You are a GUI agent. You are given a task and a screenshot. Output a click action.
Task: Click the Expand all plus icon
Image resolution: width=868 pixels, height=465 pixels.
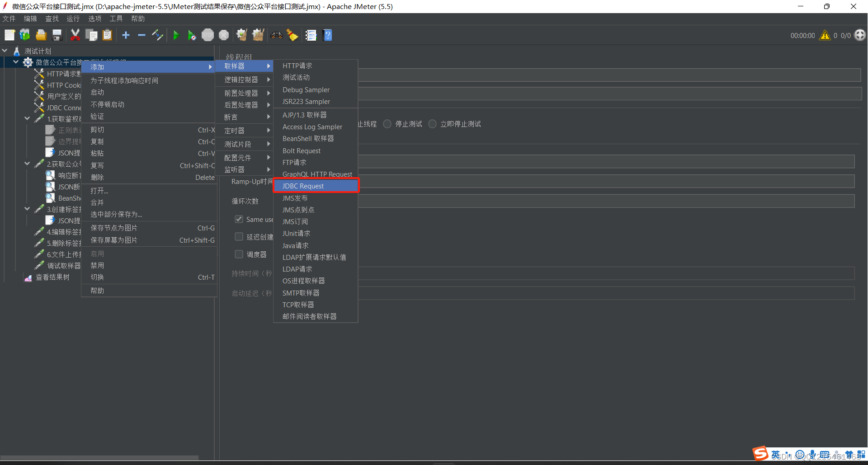(x=126, y=35)
